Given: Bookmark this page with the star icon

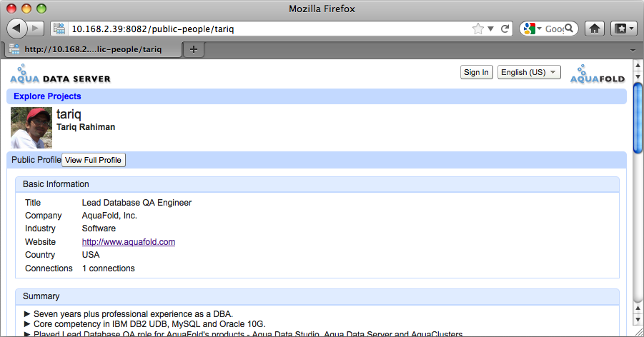Looking at the screenshot, I should (x=477, y=29).
